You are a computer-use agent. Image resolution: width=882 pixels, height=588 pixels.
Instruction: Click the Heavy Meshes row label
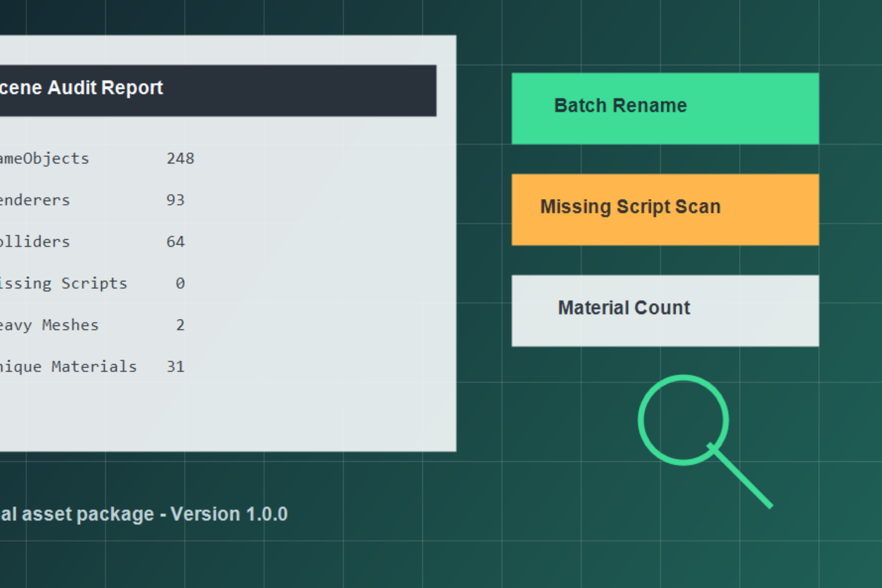click(49, 325)
